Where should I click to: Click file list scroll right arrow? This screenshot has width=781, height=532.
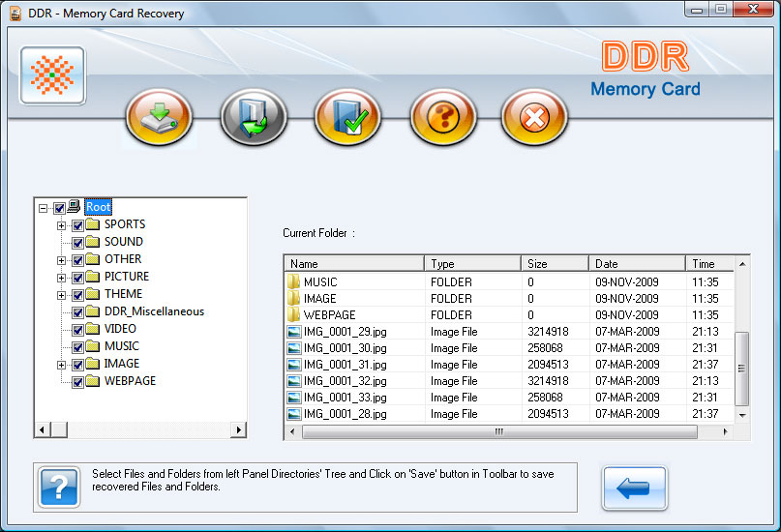coord(725,431)
